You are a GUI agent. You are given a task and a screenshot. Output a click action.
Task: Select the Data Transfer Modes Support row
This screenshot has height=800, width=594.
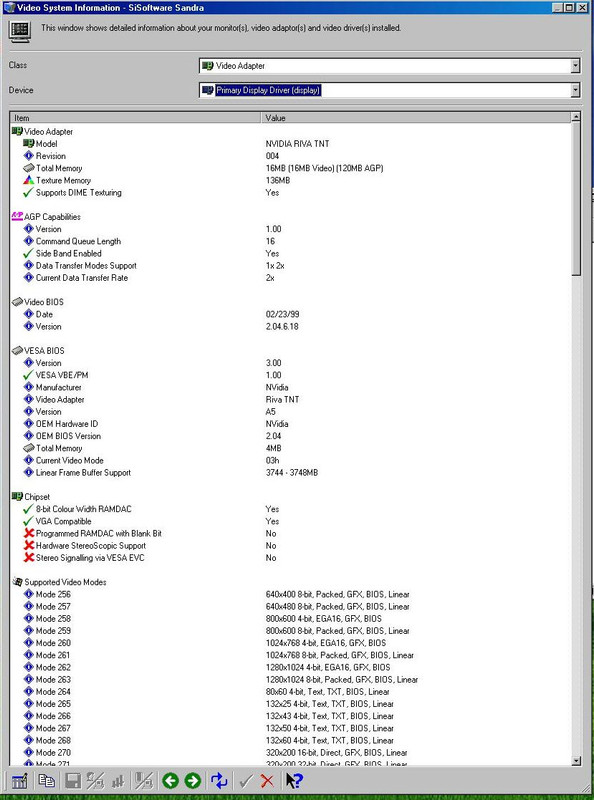point(290,265)
